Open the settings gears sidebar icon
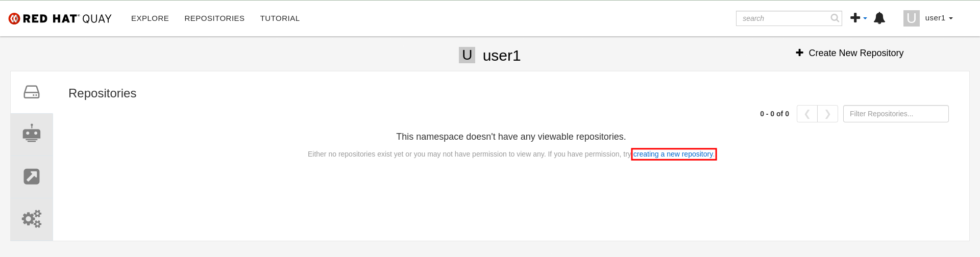This screenshot has height=257, width=980. [x=32, y=219]
